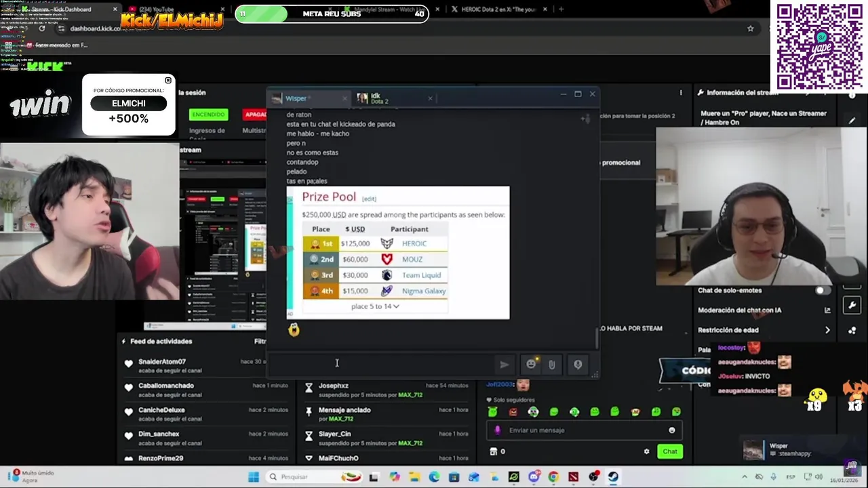Image resolution: width=868 pixels, height=488 pixels.
Task: Click the Steam chat scrollbar
Action: coord(597,337)
